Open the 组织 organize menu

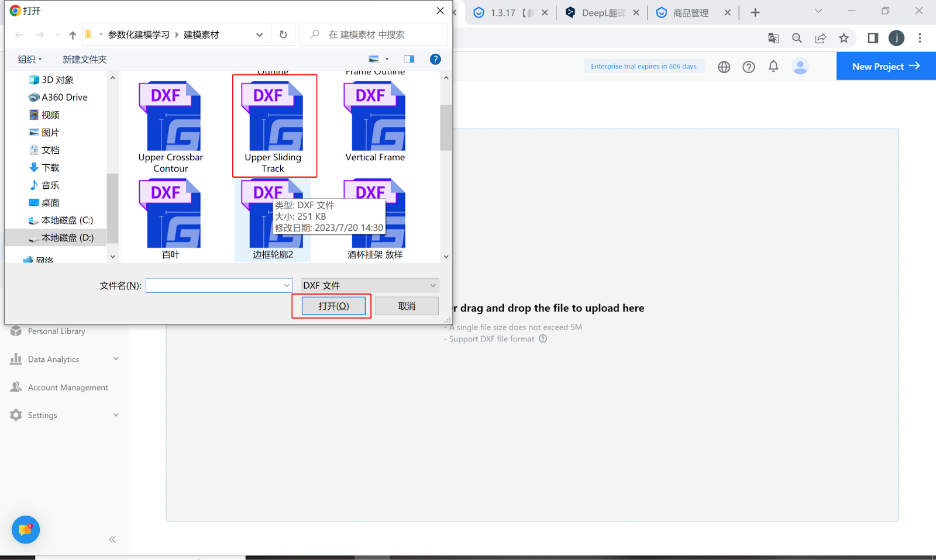30,59
